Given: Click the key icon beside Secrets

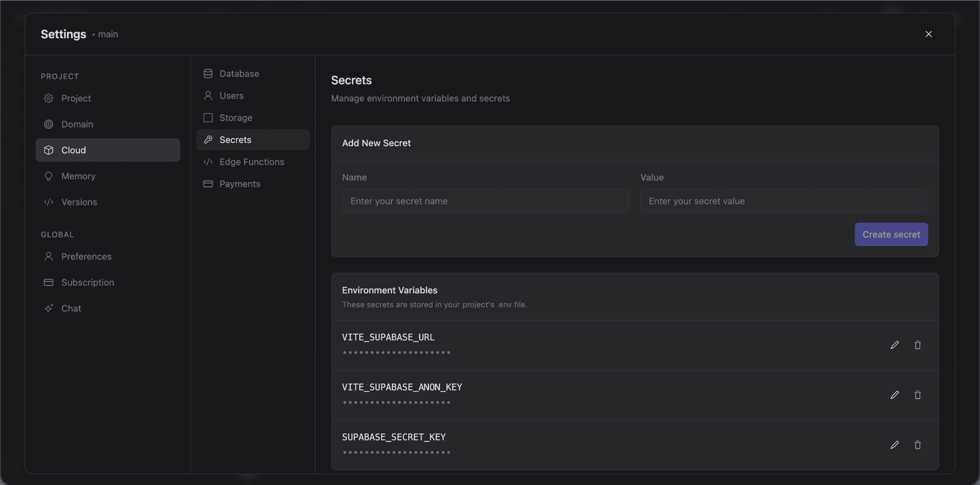Looking at the screenshot, I should 208,140.
